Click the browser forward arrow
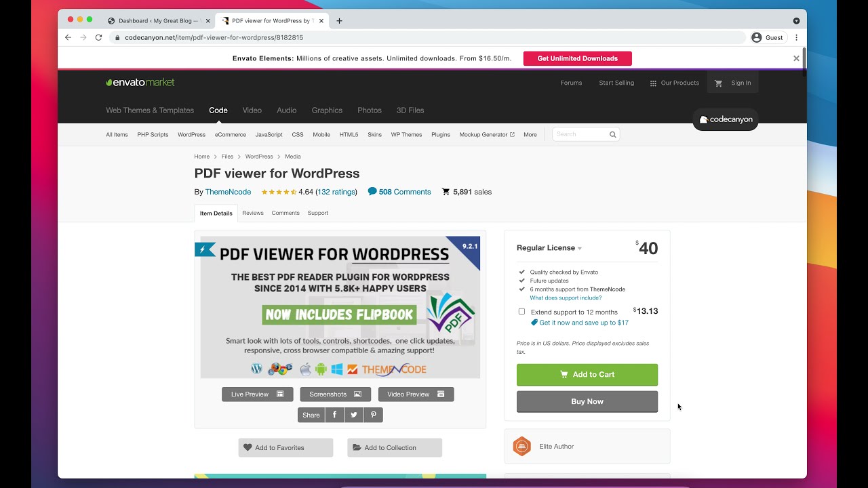This screenshot has width=868, height=488. [83, 37]
